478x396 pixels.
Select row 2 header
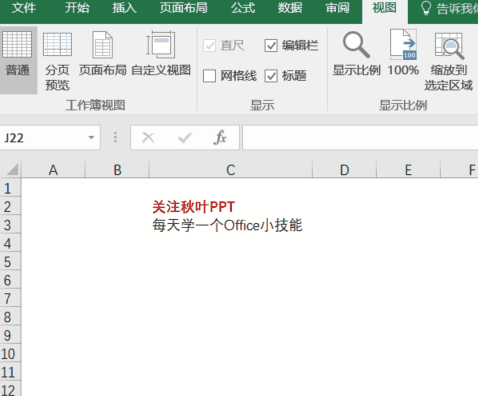pos(10,207)
